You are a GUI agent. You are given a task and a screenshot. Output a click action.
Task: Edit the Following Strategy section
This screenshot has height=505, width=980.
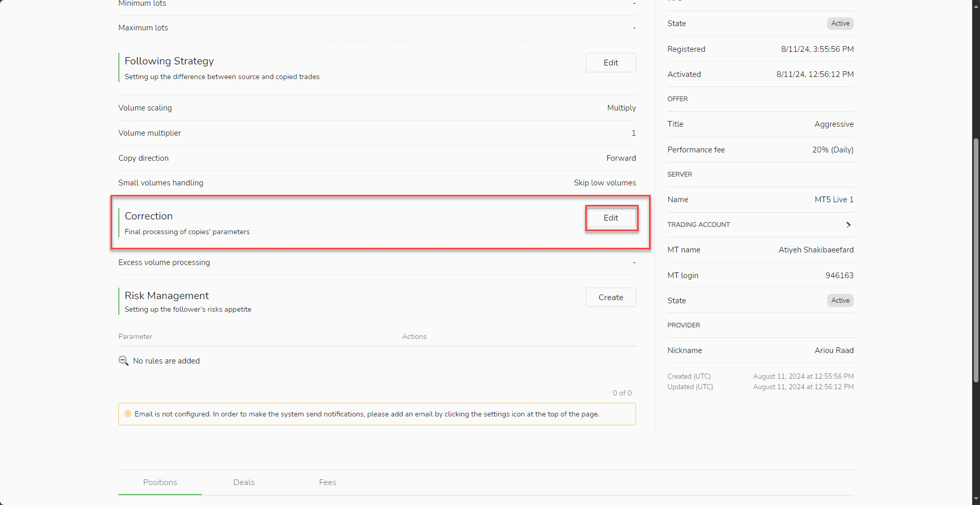610,63
